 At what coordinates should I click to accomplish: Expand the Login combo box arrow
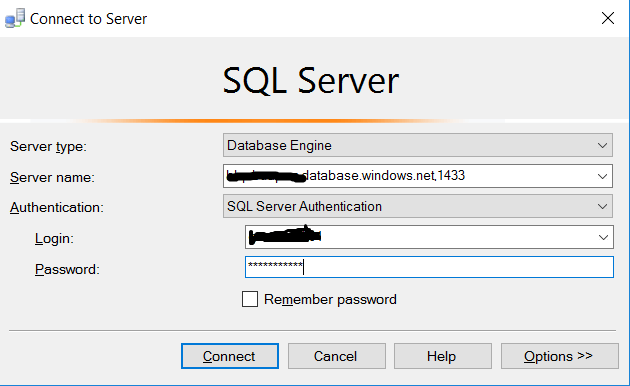[x=603, y=237]
